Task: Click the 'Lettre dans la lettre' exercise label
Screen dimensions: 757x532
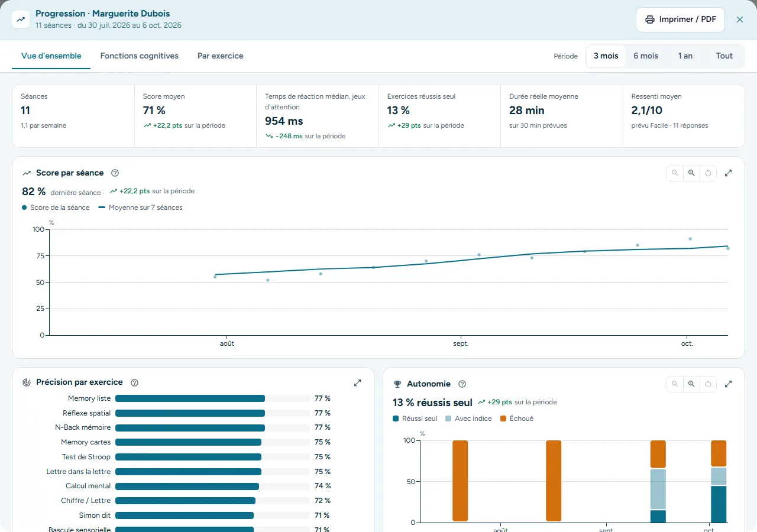Action: [79, 472]
